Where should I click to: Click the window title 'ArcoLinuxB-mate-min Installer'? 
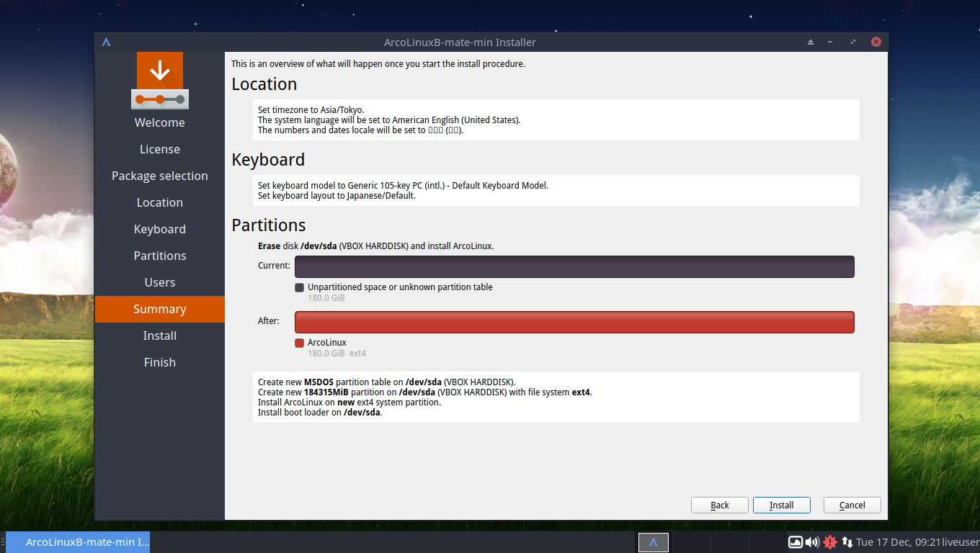click(x=460, y=42)
